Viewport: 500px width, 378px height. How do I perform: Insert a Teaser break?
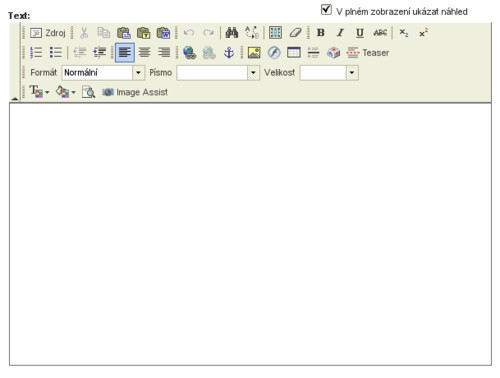(368, 53)
